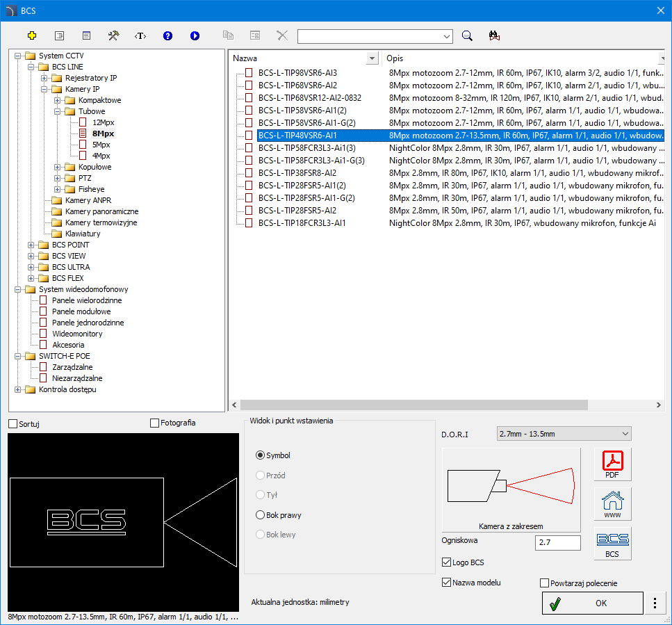Screen dimensions: 672x625
Task: Click the BCS logo button
Action: pos(612,544)
